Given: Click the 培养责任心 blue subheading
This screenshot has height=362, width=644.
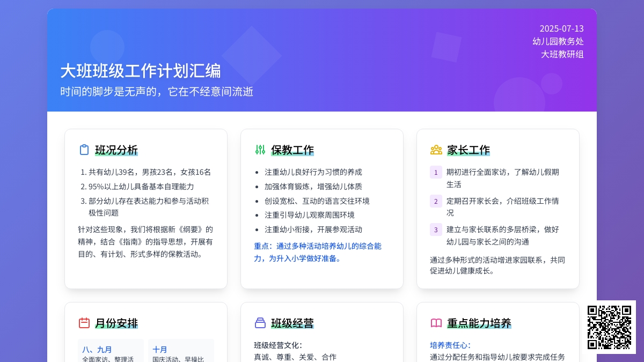Looking at the screenshot, I should [450, 345].
